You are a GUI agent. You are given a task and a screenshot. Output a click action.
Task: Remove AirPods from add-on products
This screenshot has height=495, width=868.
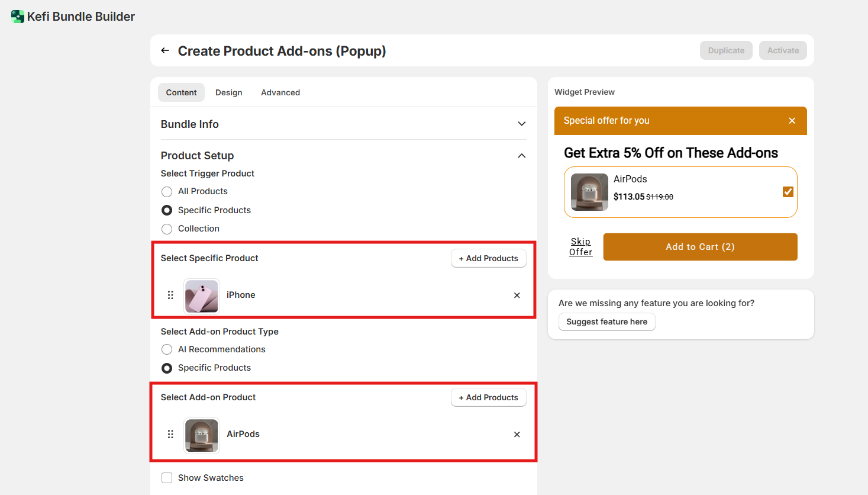(x=517, y=435)
